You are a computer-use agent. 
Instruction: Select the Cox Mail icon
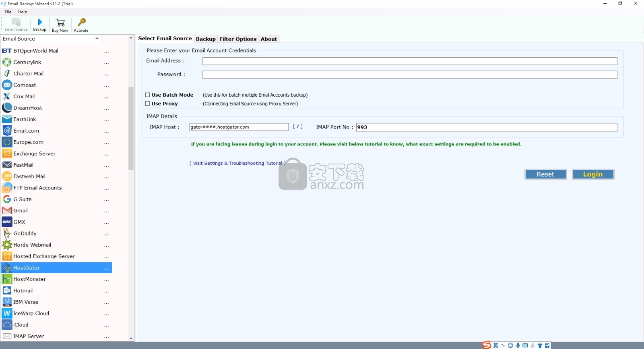pyautogui.click(x=7, y=96)
